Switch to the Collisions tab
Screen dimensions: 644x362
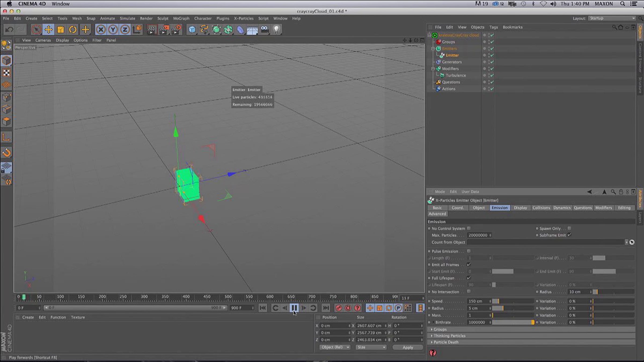[541, 208]
